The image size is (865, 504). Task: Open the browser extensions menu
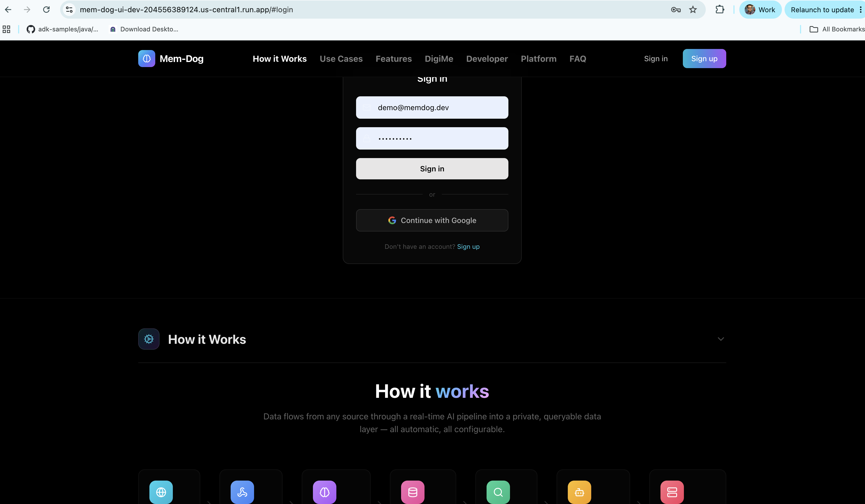point(720,10)
